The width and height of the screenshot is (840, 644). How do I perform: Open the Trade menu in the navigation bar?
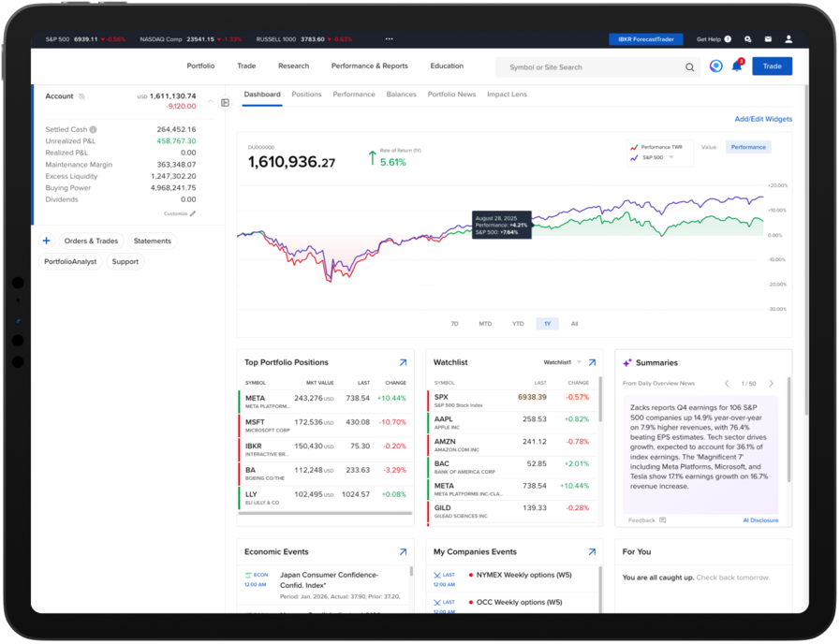pos(246,66)
